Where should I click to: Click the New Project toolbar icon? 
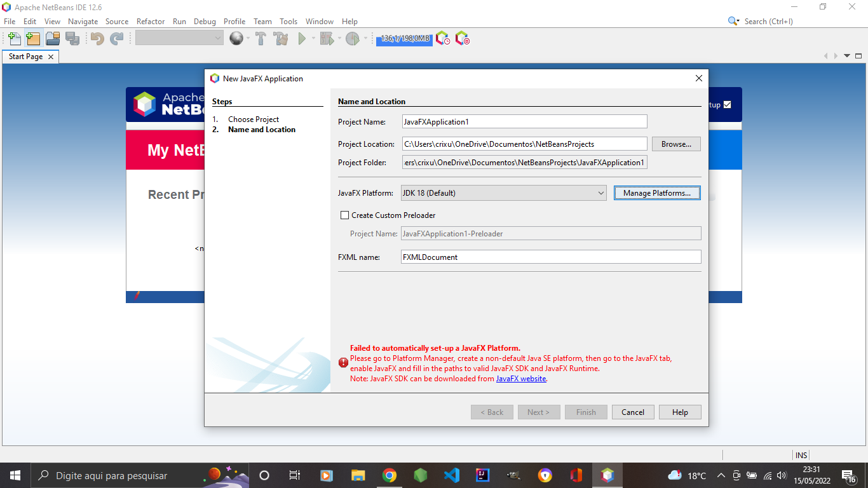(33, 39)
